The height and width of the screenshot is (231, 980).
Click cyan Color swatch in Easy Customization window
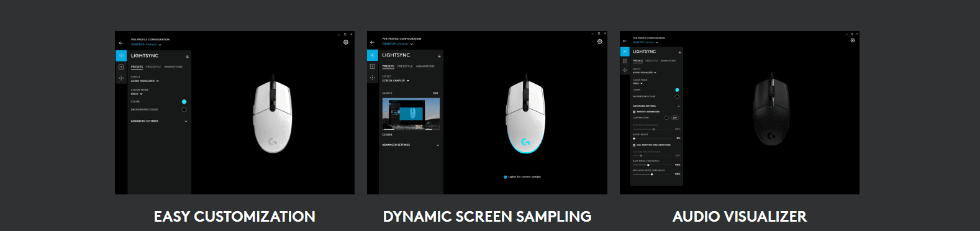184,102
